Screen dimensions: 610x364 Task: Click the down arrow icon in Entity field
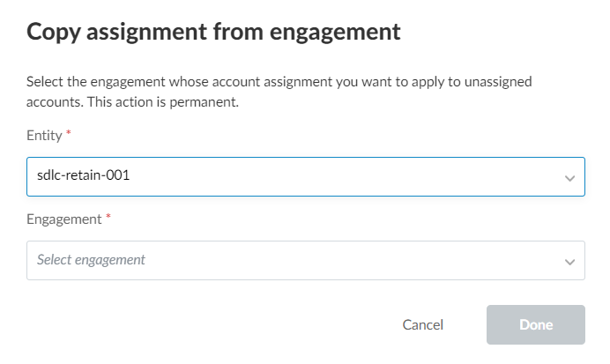[x=569, y=178]
